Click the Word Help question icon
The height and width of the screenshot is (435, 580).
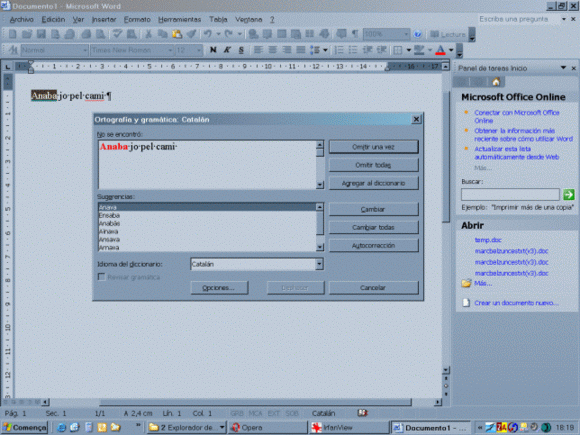[418, 34]
